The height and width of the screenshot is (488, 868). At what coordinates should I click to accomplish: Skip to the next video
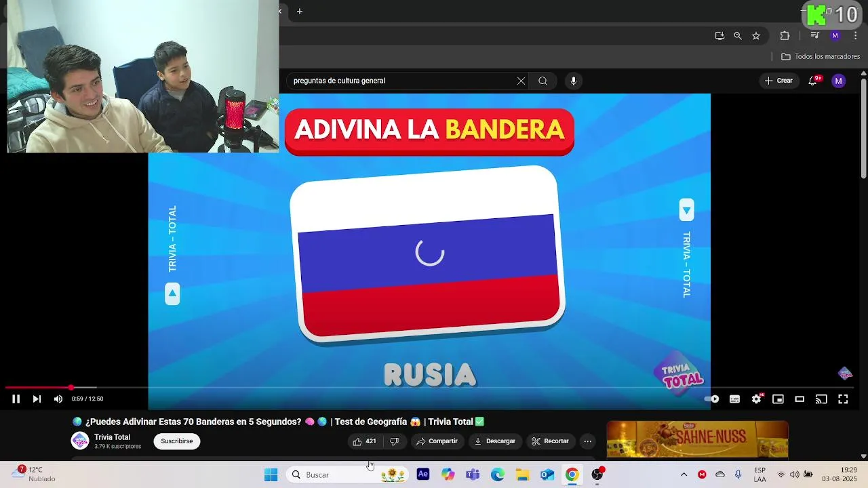click(37, 399)
